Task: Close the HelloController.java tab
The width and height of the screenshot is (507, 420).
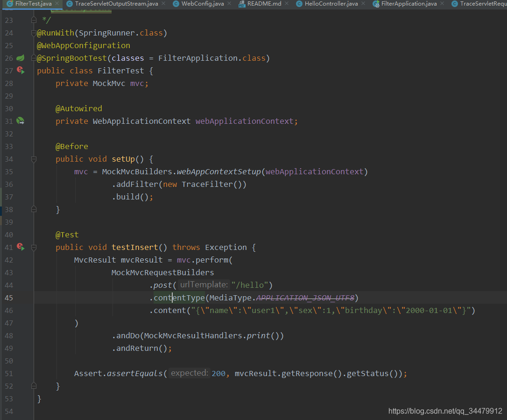Action: (363, 3)
